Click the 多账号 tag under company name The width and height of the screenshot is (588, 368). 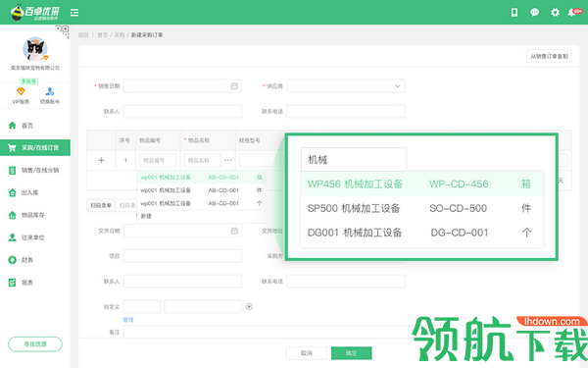coord(28,81)
